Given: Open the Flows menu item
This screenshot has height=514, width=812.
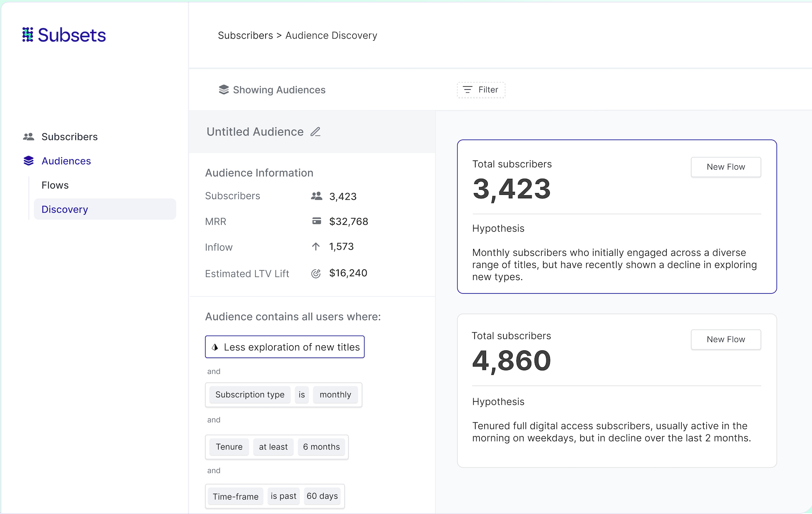Looking at the screenshot, I should click(x=55, y=185).
